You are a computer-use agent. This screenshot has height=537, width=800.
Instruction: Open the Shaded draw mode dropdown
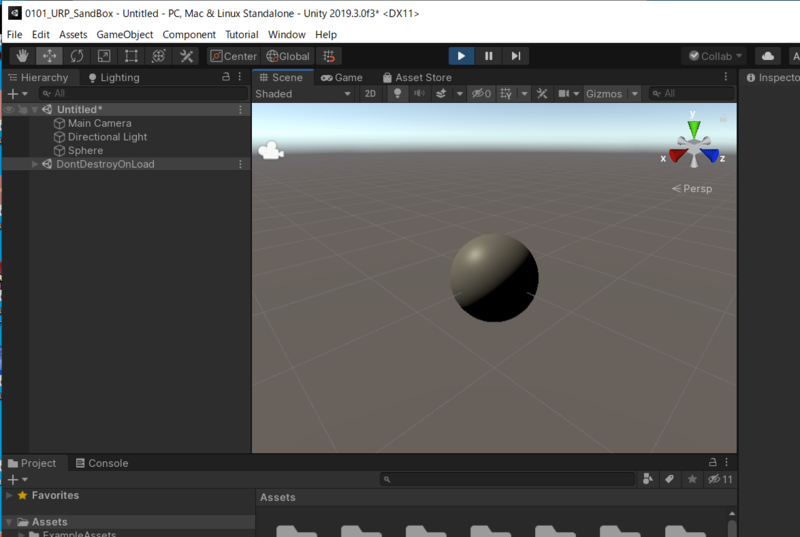pos(303,94)
